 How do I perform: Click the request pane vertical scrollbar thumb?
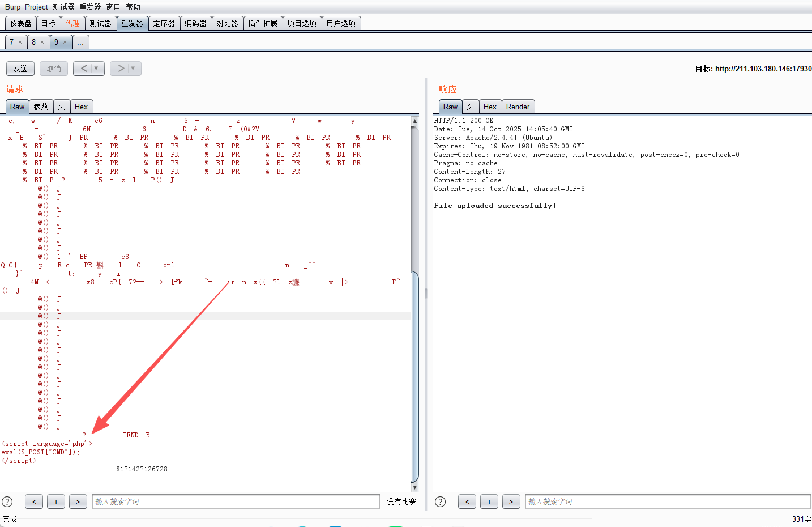(x=414, y=376)
